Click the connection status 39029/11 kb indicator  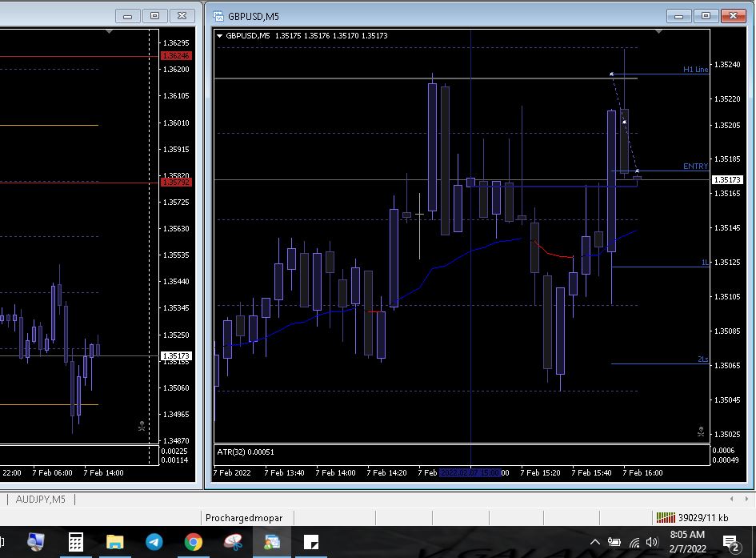click(x=692, y=518)
